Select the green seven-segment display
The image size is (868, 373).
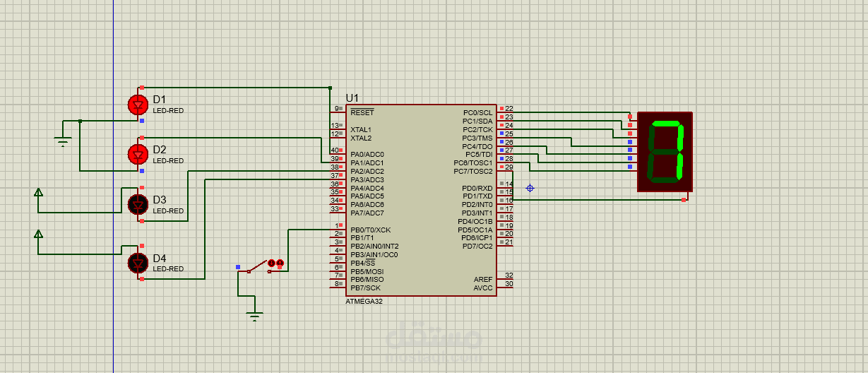point(665,152)
